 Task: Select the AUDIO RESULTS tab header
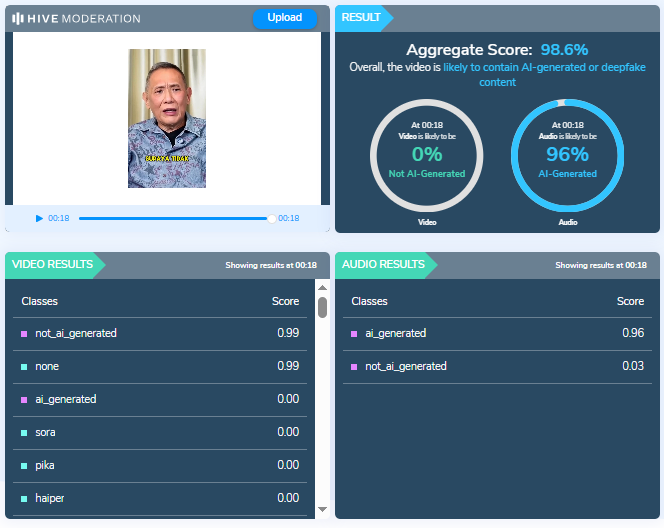tap(384, 265)
